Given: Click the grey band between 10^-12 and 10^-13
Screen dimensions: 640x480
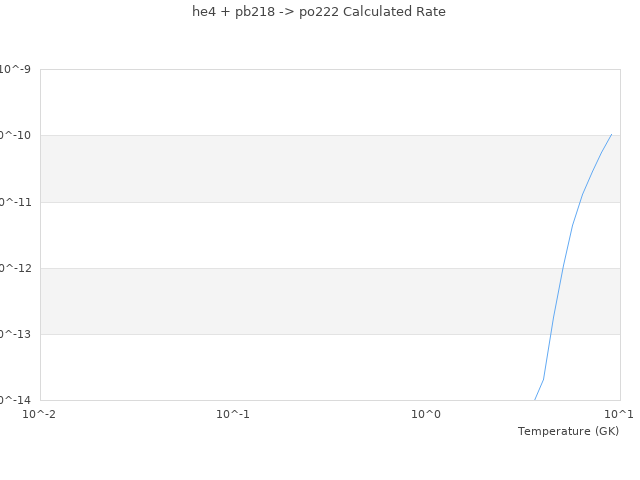Looking at the screenshot, I should click(300, 301).
